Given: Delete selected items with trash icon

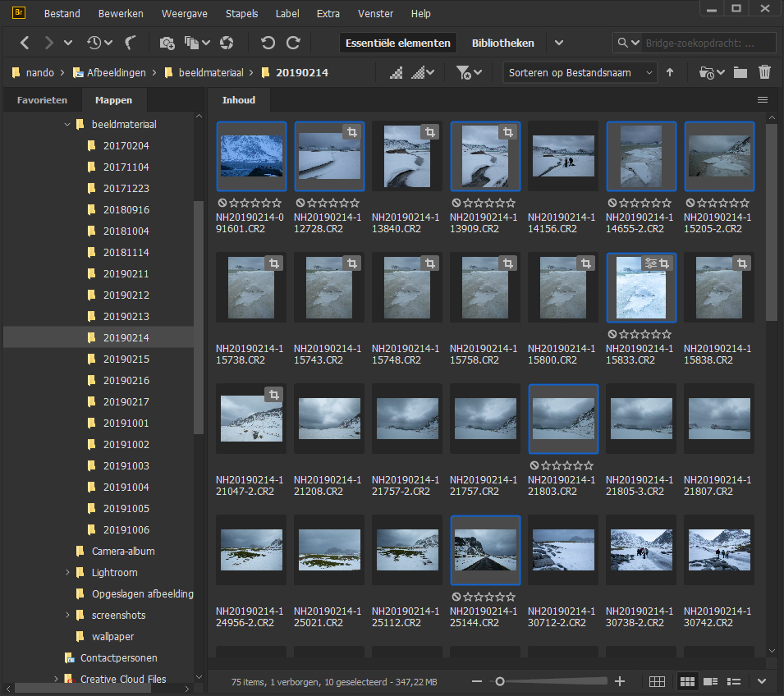Looking at the screenshot, I should (x=764, y=72).
